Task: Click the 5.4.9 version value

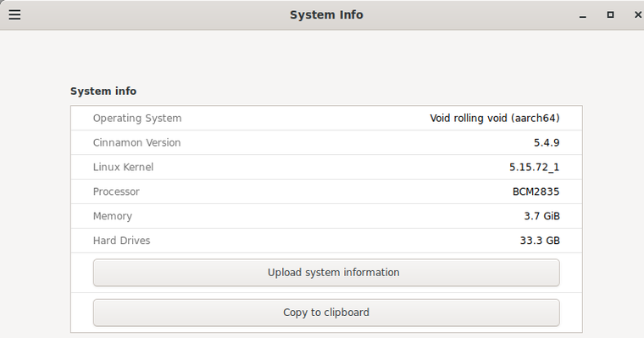Action: [x=547, y=142]
